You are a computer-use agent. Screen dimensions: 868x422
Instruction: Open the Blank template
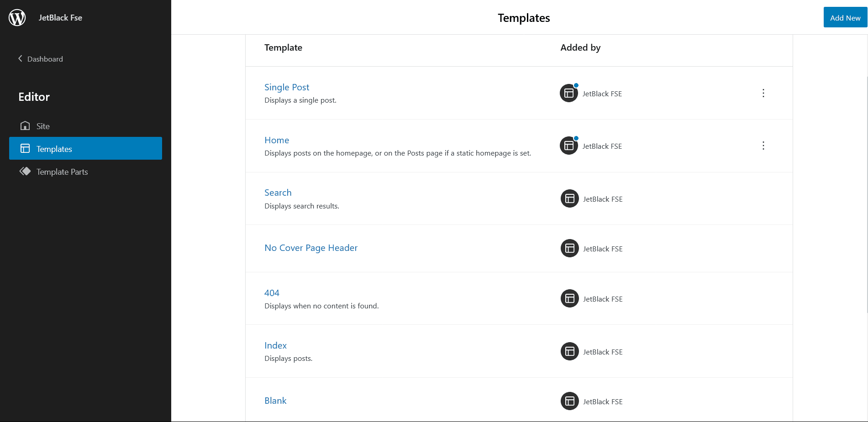275,401
